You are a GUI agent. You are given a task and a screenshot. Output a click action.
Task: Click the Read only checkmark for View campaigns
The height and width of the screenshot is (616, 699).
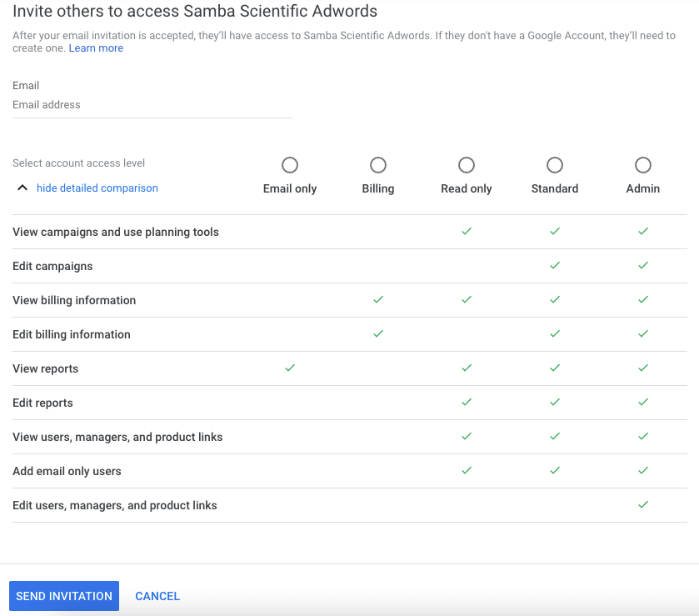tap(467, 231)
